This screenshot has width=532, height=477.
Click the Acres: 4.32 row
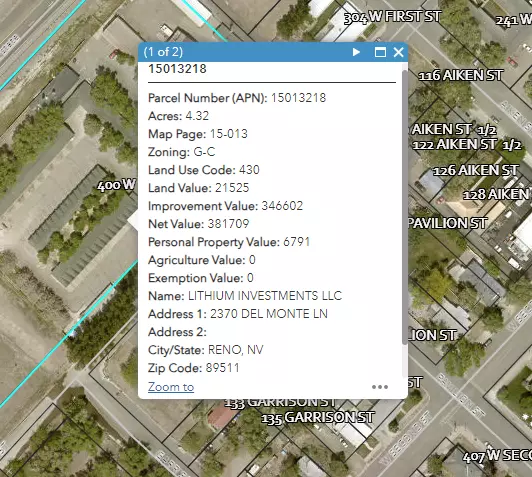[178, 116]
